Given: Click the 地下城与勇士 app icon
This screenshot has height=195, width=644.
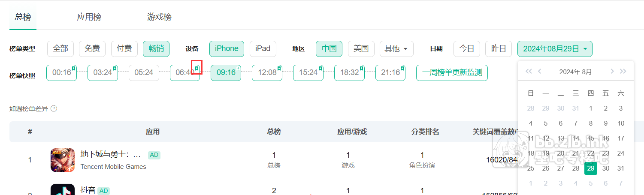Looking at the screenshot, I should [x=63, y=160].
